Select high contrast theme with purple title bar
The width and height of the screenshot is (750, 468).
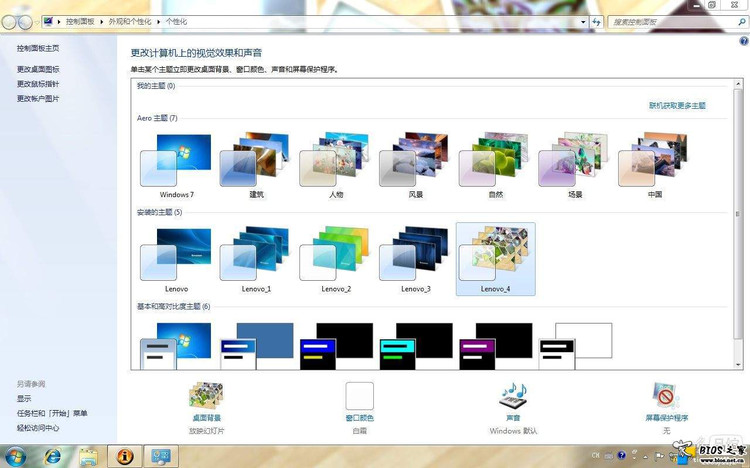pyautogui.click(x=496, y=345)
